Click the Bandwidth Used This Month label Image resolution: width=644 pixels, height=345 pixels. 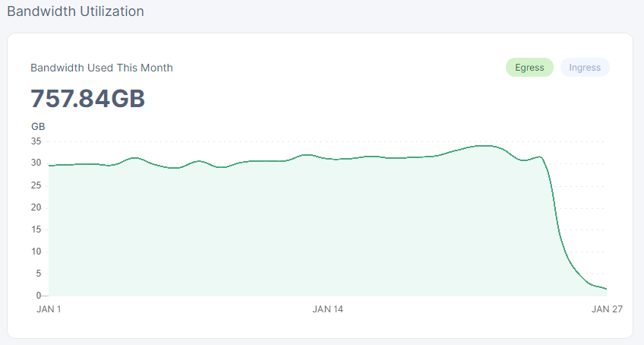click(x=102, y=68)
